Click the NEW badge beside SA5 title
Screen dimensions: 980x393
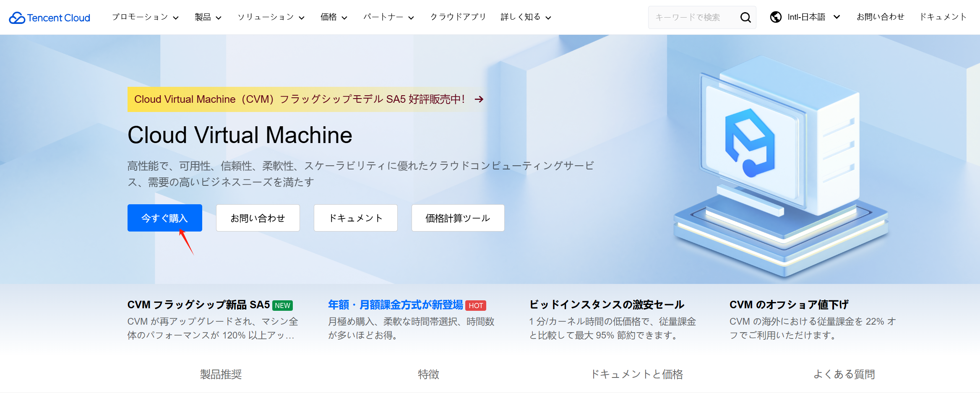(x=283, y=305)
